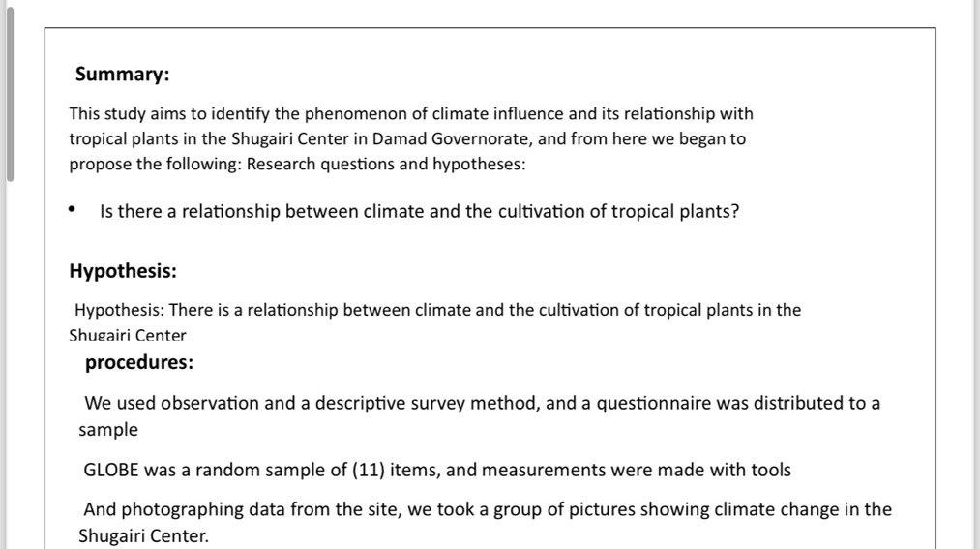Click the last line "Shugairi Center." at bottom
The height and width of the screenshot is (549, 980).
click(x=143, y=535)
